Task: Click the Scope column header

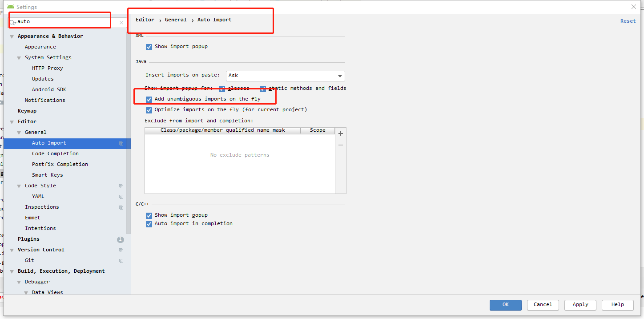Action: tap(318, 130)
